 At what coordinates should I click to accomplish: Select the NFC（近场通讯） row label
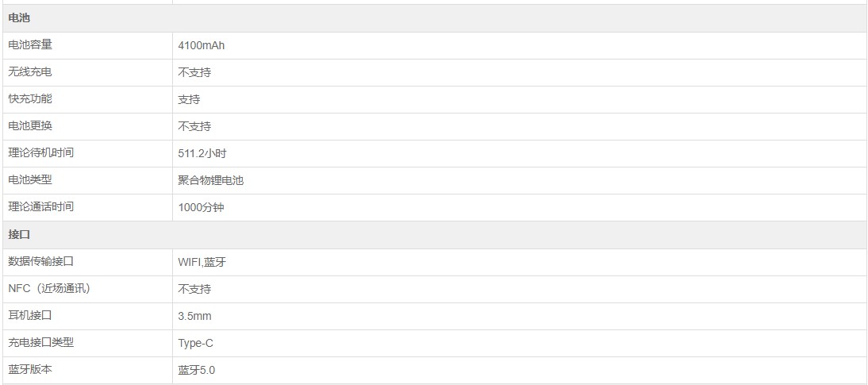tap(49, 289)
